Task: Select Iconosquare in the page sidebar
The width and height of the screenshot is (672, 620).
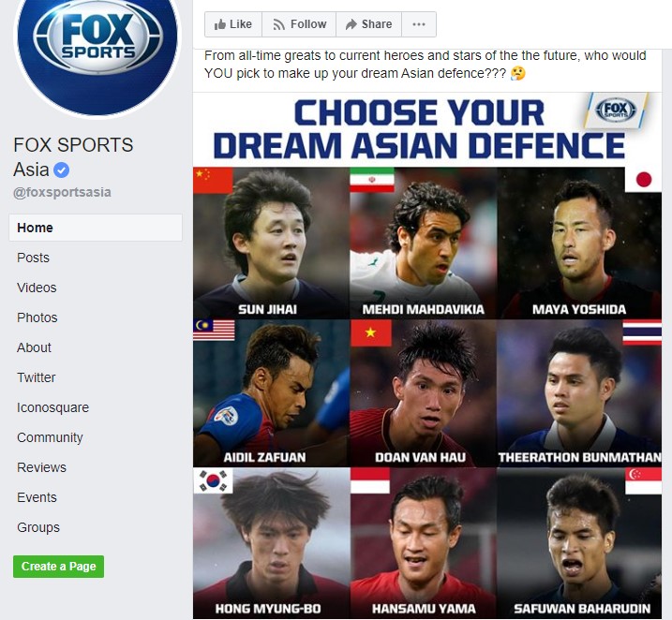Action: 52,407
